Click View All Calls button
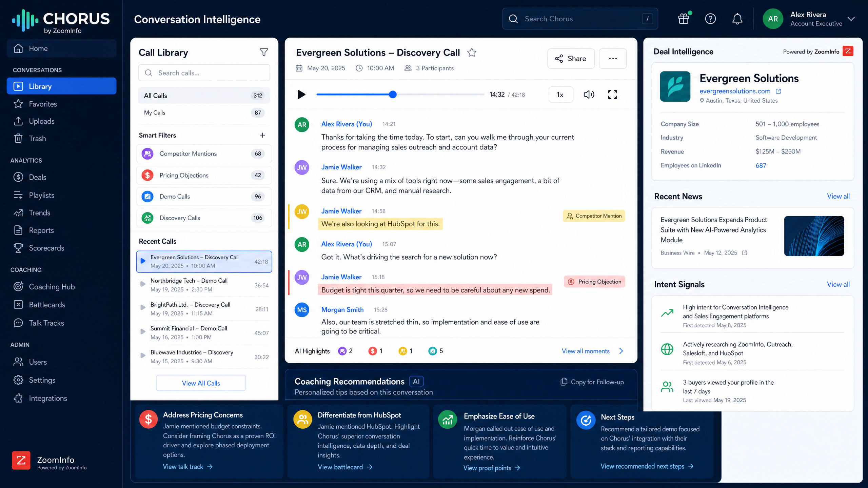 [x=201, y=383]
